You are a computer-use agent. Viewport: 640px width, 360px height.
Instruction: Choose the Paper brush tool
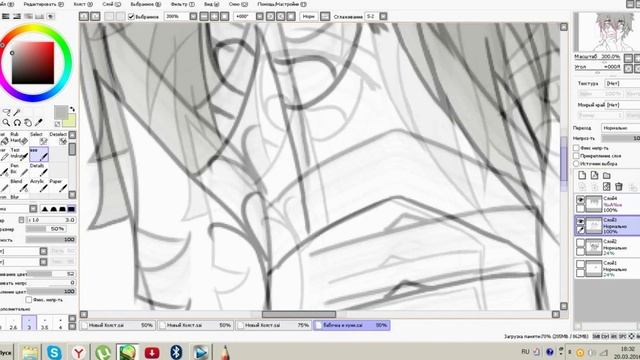coord(58,185)
